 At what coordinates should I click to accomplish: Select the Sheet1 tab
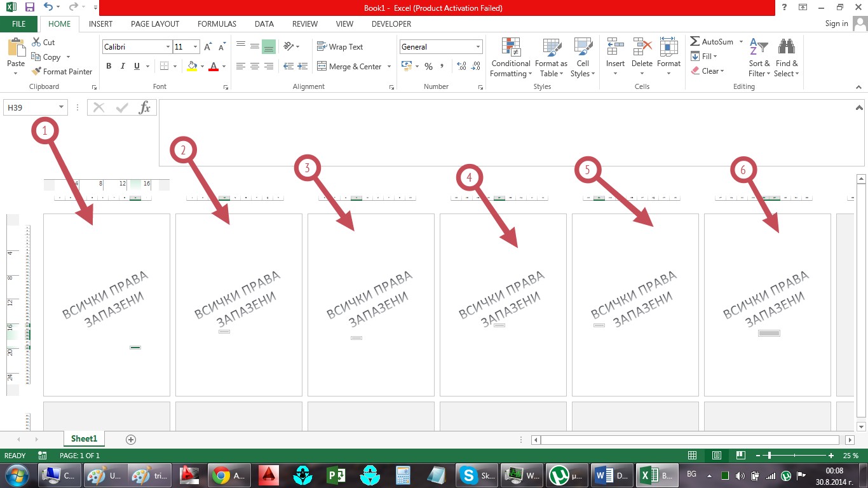tap(84, 438)
